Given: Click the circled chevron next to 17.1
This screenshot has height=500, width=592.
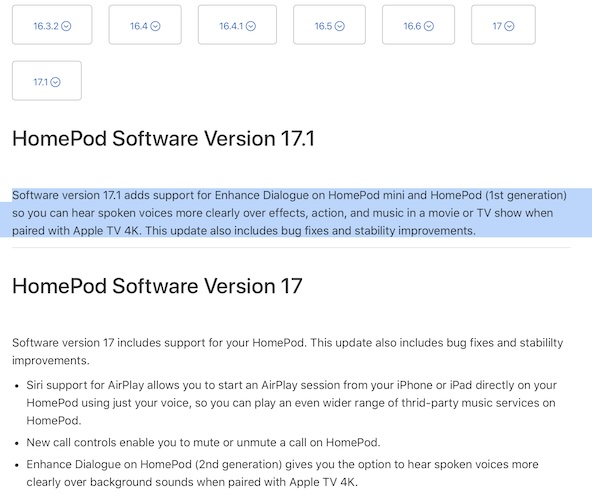Looking at the screenshot, I should [55, 82].
